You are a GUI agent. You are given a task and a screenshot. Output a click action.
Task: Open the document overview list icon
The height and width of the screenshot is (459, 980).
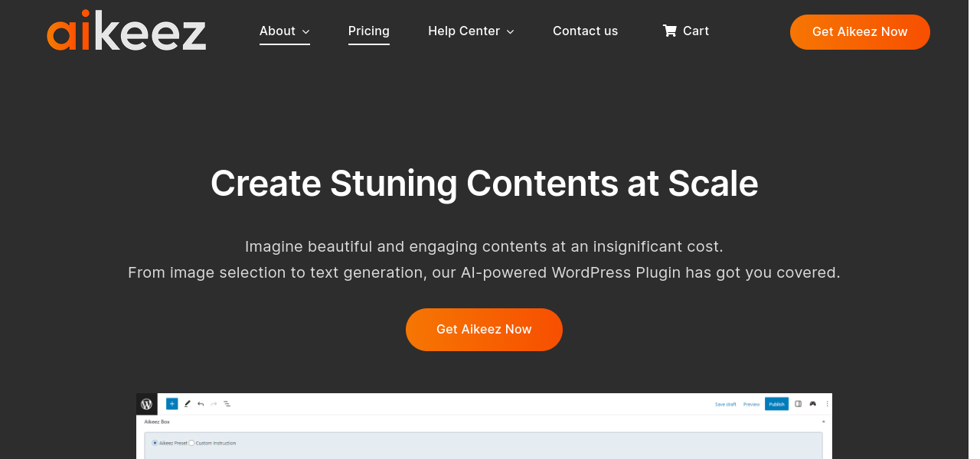coord(227,404)
